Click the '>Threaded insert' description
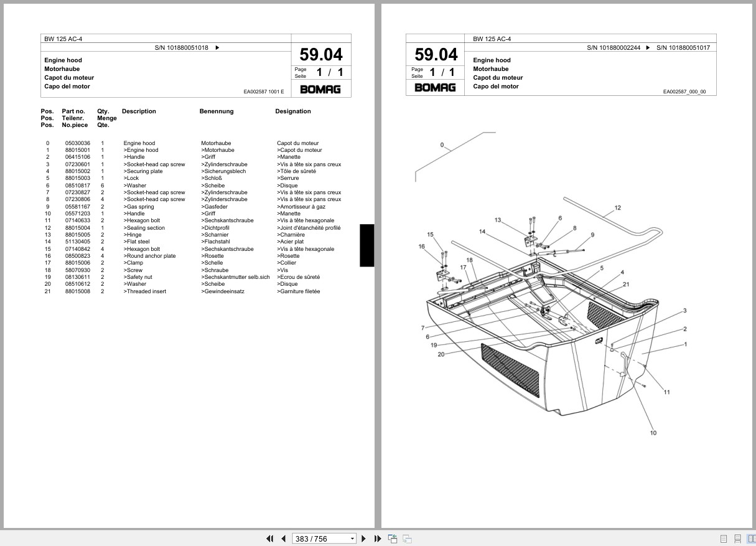This screenshot has height=546, width=756. (145, 291)
